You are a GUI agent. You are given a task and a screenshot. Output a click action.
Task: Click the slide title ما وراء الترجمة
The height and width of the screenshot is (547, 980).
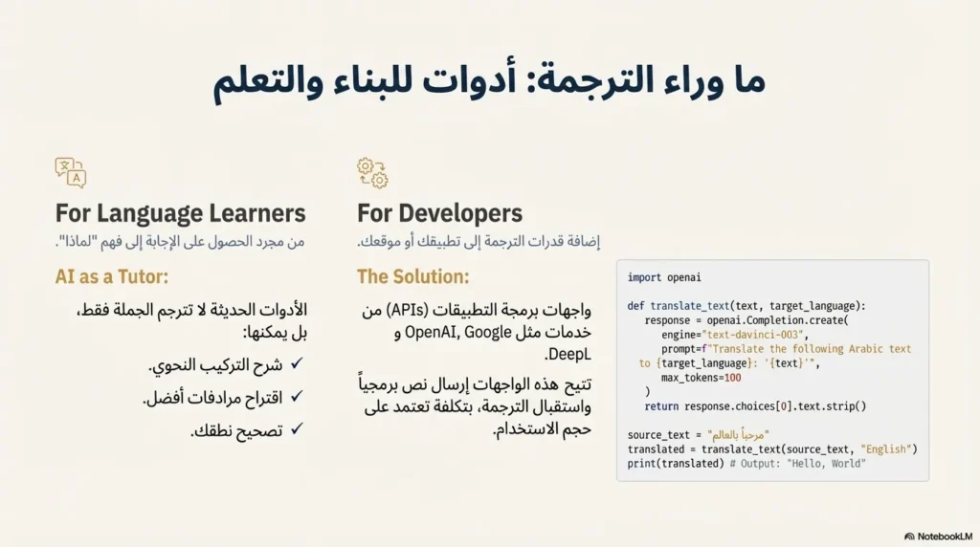489,82
